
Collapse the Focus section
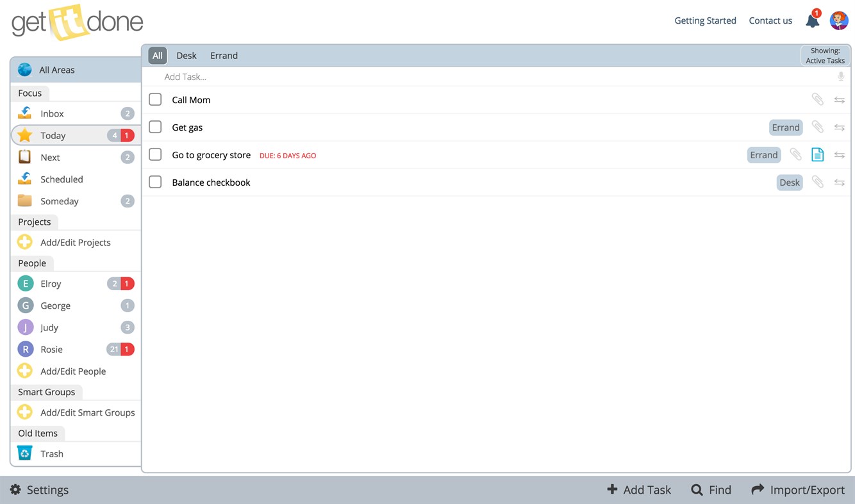pyautogui.click(x=29, y=93)
